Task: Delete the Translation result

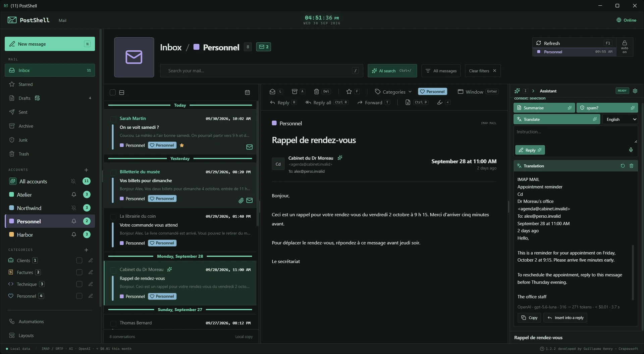Action: tap(631, 166)
